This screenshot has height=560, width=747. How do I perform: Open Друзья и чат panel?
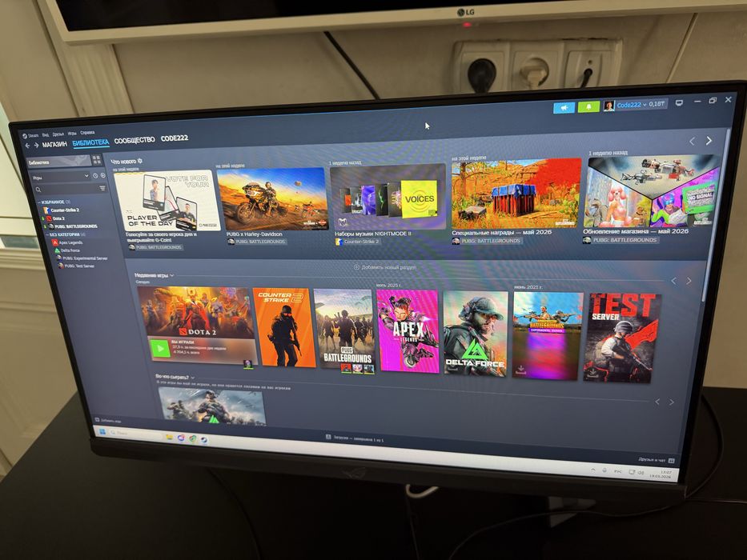pyautogui.click(x=657, y=459)
